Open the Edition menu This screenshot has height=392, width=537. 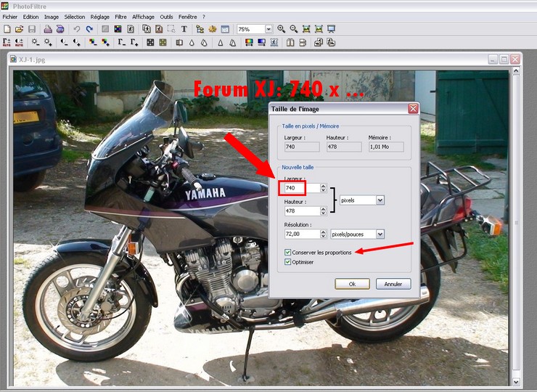(x=30, y=17)
